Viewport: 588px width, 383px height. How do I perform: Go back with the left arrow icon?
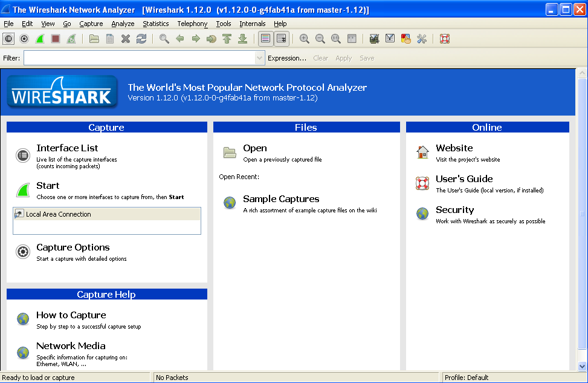tap(180, 39)
